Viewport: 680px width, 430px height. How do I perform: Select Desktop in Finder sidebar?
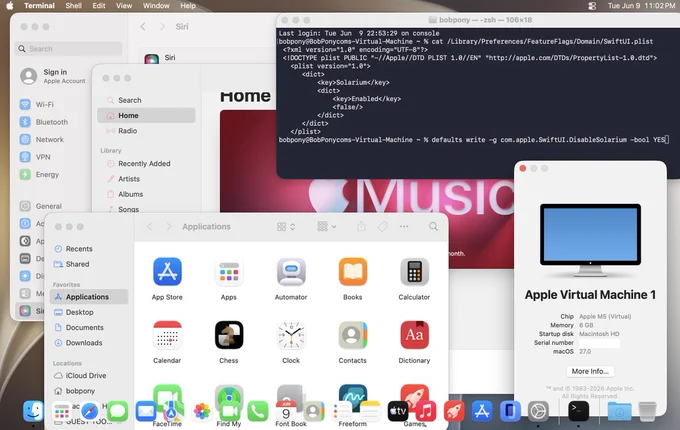(89, 312)
